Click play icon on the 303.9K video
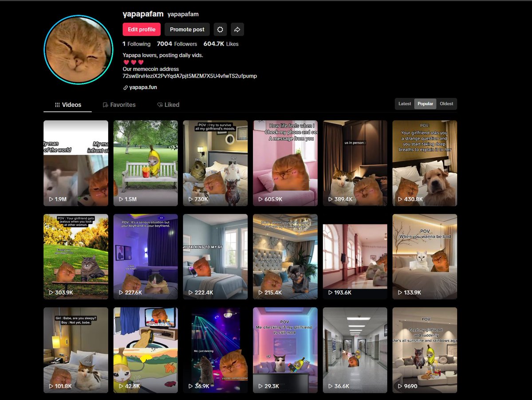This screenshot has width=532, height=400. tap(51, 293)
